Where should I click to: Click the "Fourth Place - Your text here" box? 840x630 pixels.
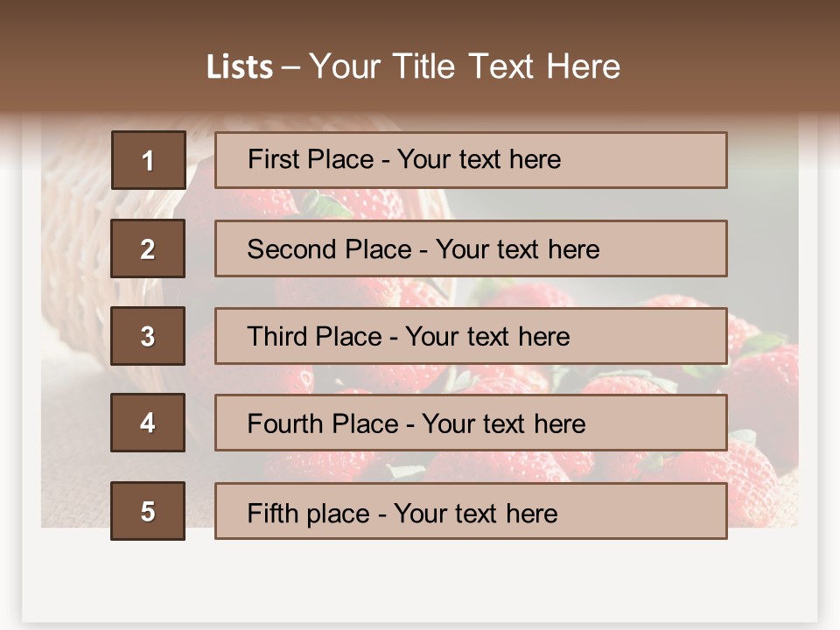point(471,423)
